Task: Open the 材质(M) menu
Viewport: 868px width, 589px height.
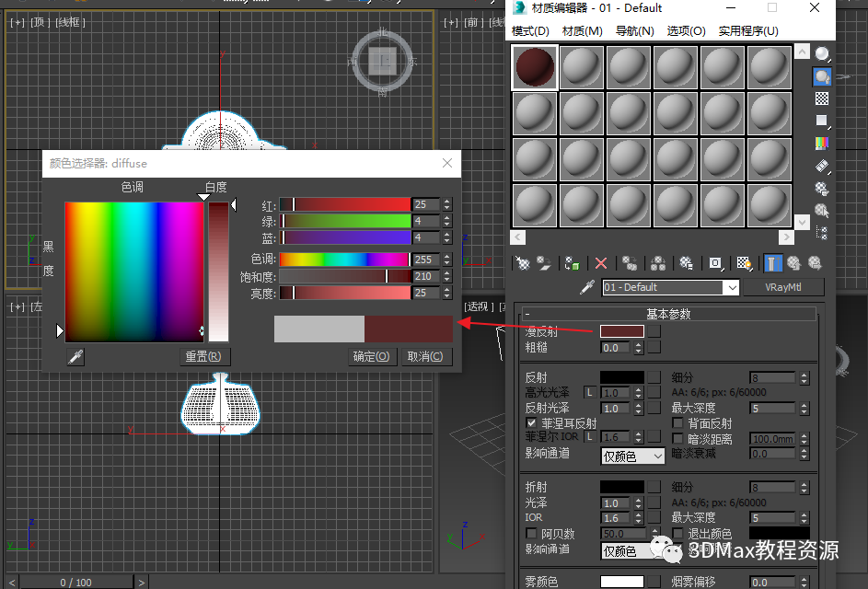Action: (582, 31)
